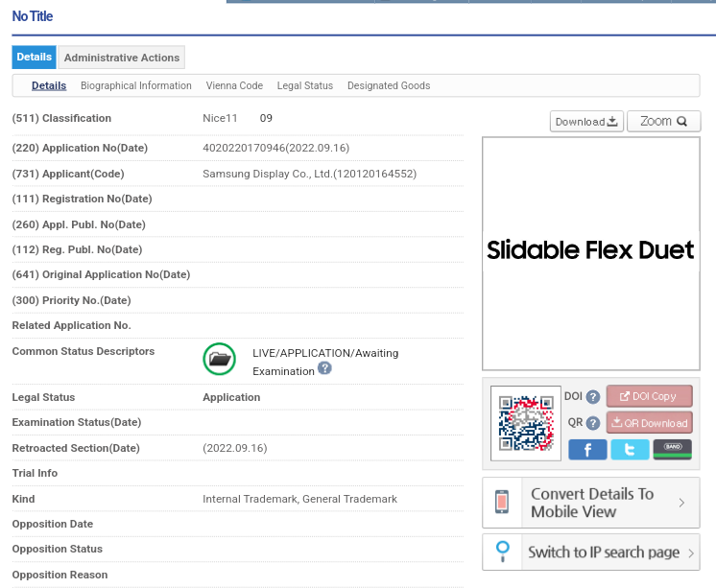Go to Biographical Information section
The width and height of the screenshot is (716, 588).
tap(136, 85)
